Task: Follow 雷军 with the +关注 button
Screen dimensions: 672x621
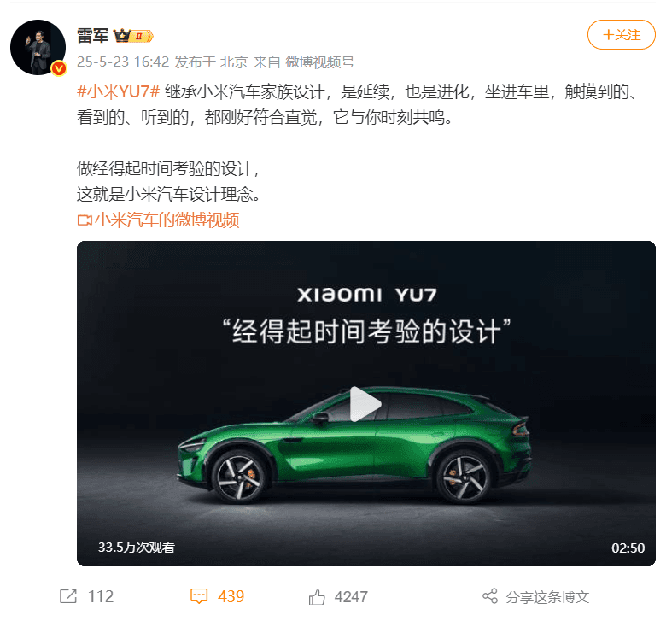Action: pos(621,35)
